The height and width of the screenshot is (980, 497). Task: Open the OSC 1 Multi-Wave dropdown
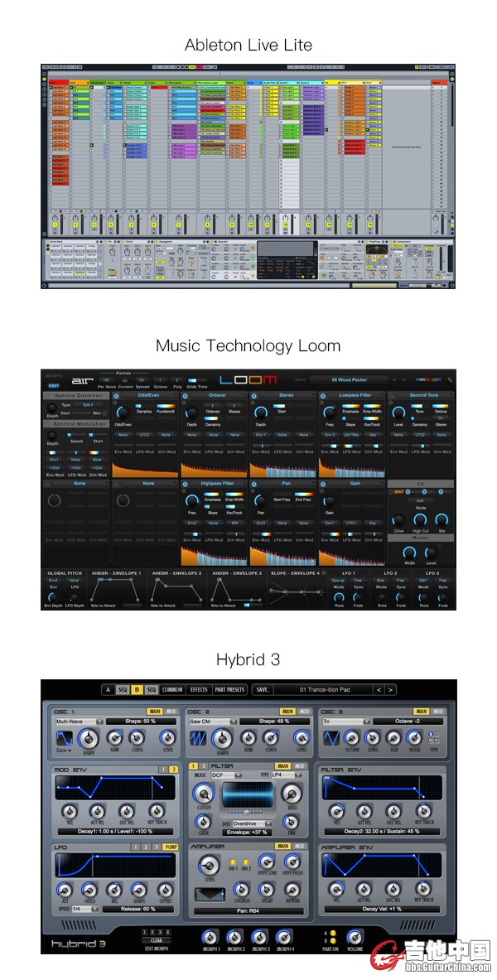click(x=78, y=722)
